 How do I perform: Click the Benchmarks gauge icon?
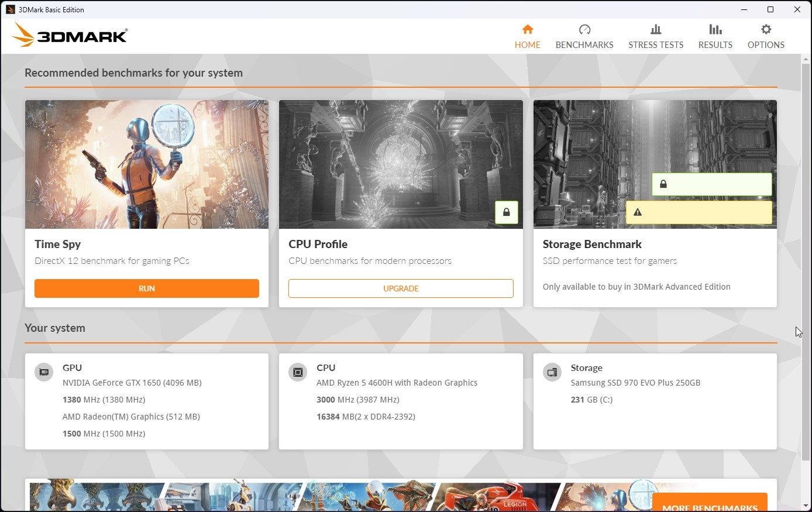click(584, 29)
